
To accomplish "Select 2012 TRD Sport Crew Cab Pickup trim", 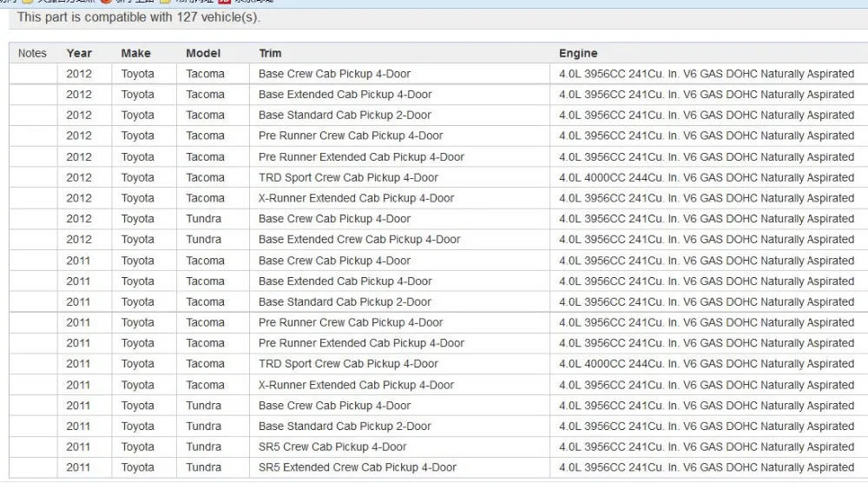I will tap(348, 177).
